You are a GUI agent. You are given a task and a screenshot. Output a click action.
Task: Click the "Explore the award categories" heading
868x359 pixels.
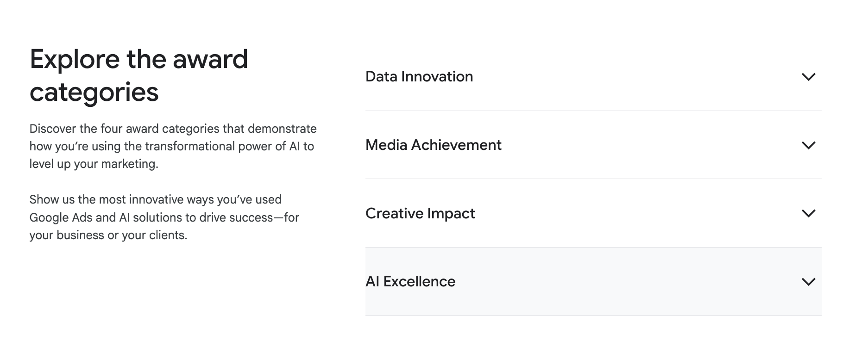click(x=139, y=75)
